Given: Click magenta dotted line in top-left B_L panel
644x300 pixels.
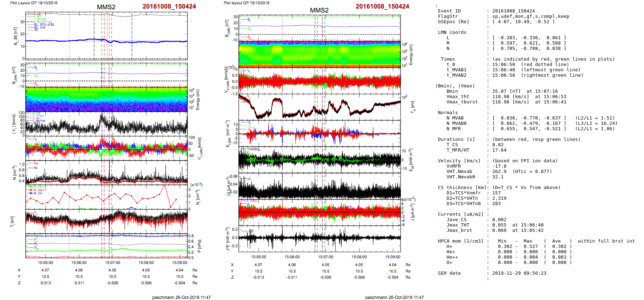Looking at the screenshot, I should [69, 36].
